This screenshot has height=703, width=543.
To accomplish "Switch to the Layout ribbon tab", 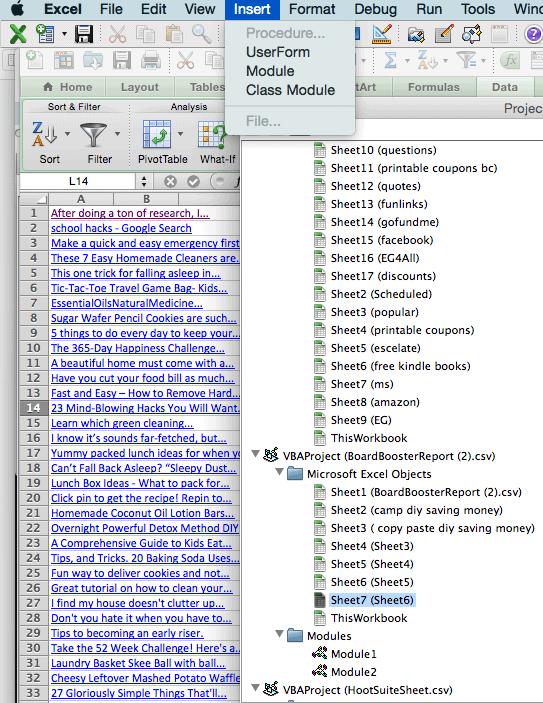I will (139, 87).
